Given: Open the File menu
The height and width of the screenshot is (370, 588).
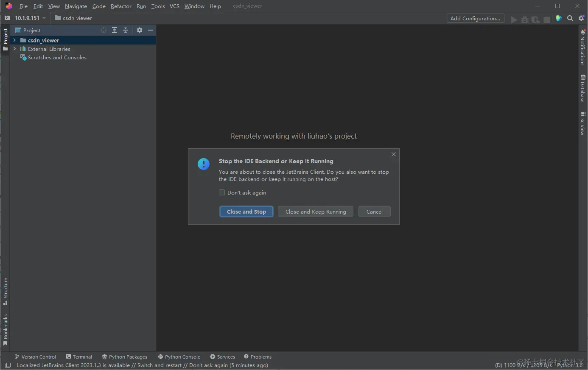Looking at the screenshot, I should click(x=23, y=6).
